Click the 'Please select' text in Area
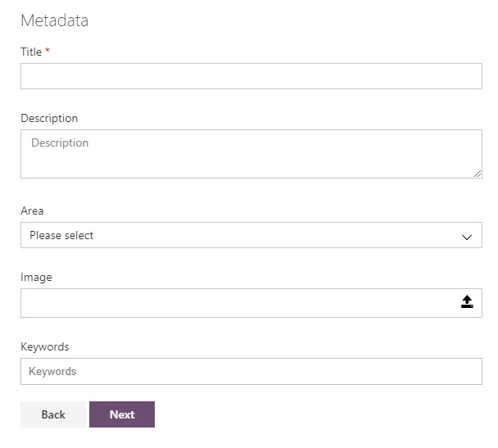Screen dimensions: 498x448 (61, 235)
